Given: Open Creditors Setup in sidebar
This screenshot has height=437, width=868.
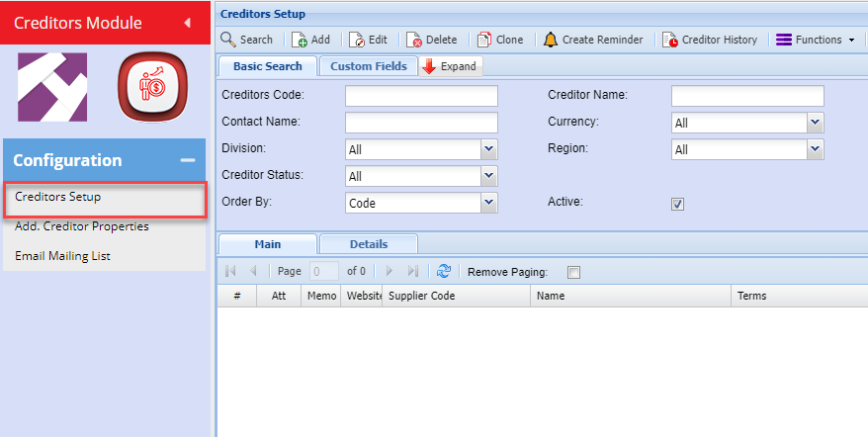Looking at the screenshot, I should pyautogui.click(x=105, y=199).
